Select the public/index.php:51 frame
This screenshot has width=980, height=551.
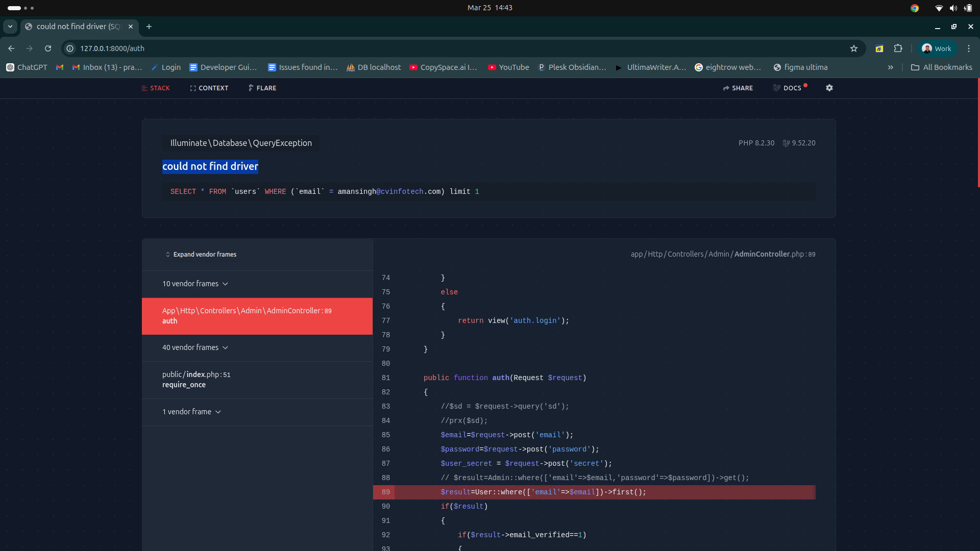pos(257,380)
